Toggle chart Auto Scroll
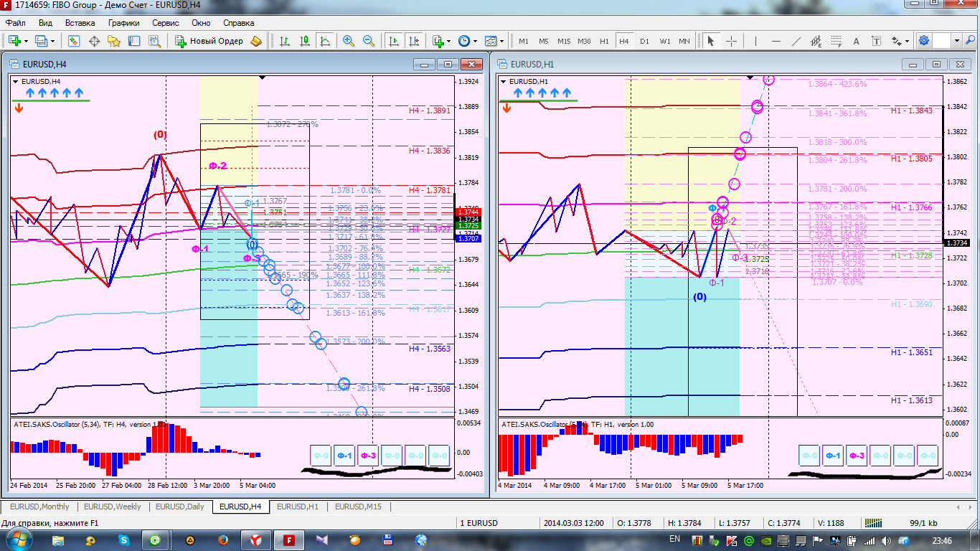This screenshot has height=551, width=980. tap(393, 41)
